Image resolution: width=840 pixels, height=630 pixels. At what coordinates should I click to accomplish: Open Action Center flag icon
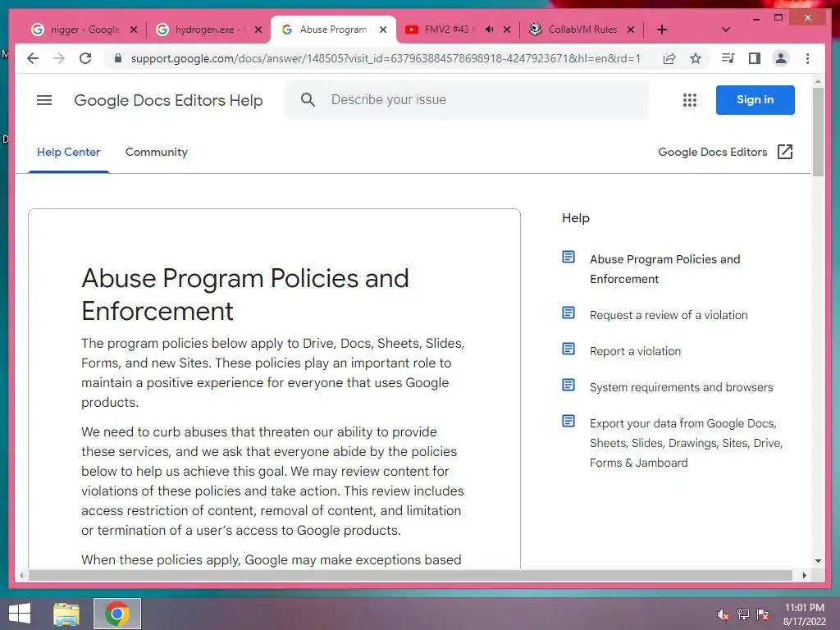(762, 614)
